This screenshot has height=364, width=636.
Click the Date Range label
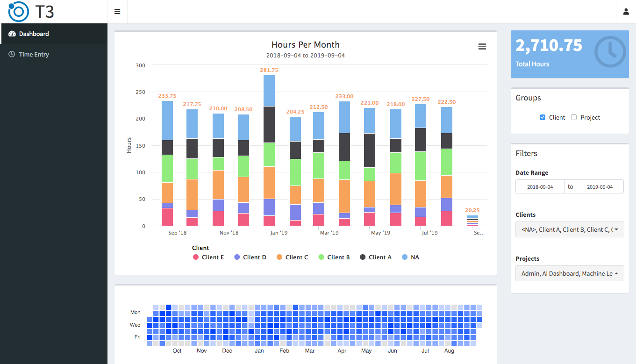(532, 173)
